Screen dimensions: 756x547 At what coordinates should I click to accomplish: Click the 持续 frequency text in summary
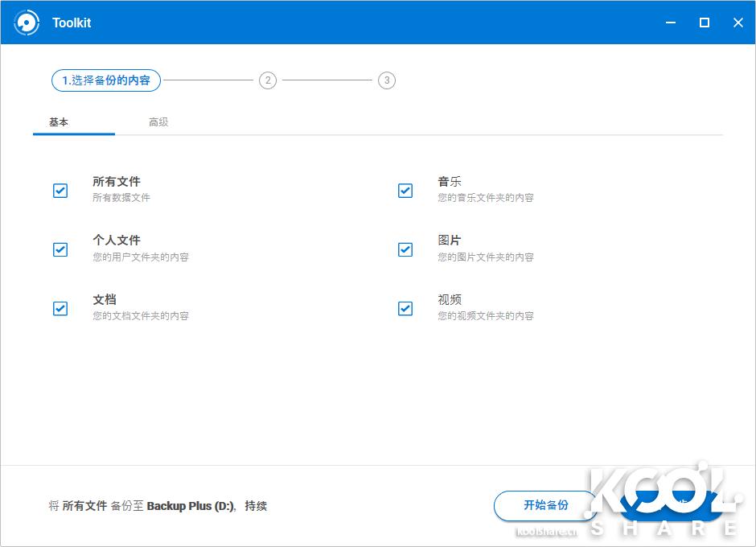click(x=257, y=505)
